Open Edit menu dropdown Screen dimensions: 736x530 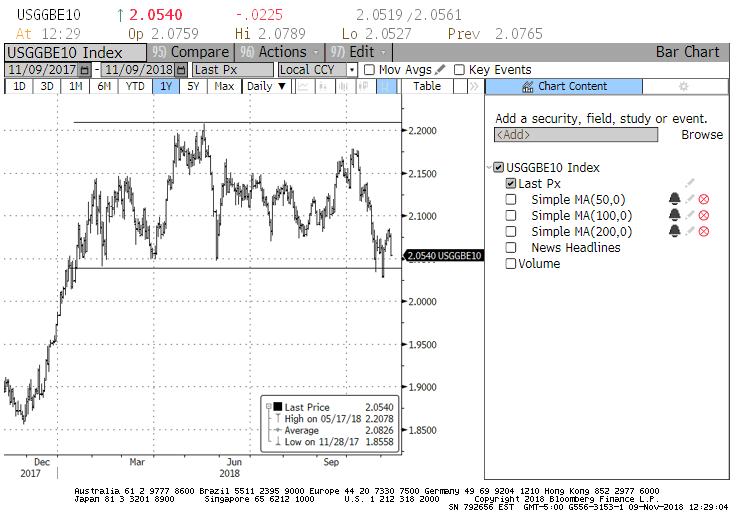click(x=358, y=52)
